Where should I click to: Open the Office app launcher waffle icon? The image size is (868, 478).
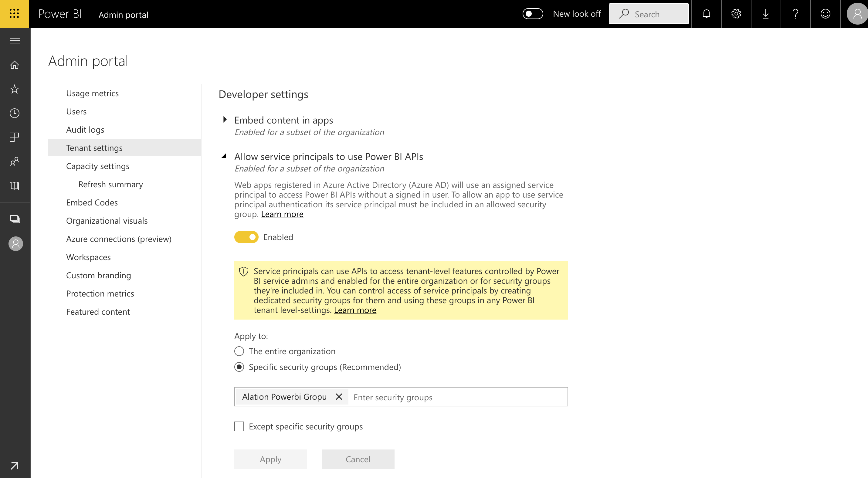click(x=14, y=14)
